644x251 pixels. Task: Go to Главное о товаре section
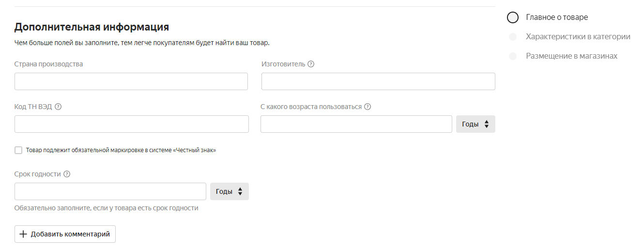pyautogui.click(x=557, y=17)
